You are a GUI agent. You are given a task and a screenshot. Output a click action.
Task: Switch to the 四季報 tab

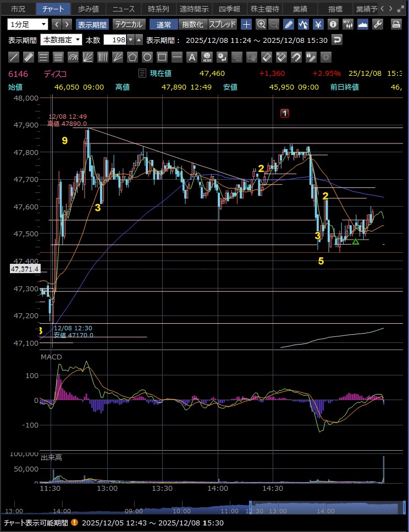click(x=230, y=9)
